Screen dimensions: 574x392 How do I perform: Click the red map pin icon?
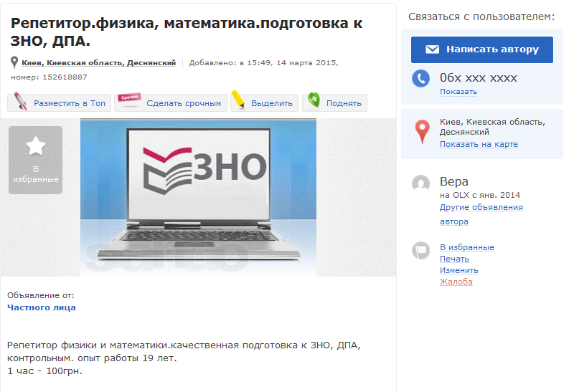pyautogui.click(x=422, y=132)
